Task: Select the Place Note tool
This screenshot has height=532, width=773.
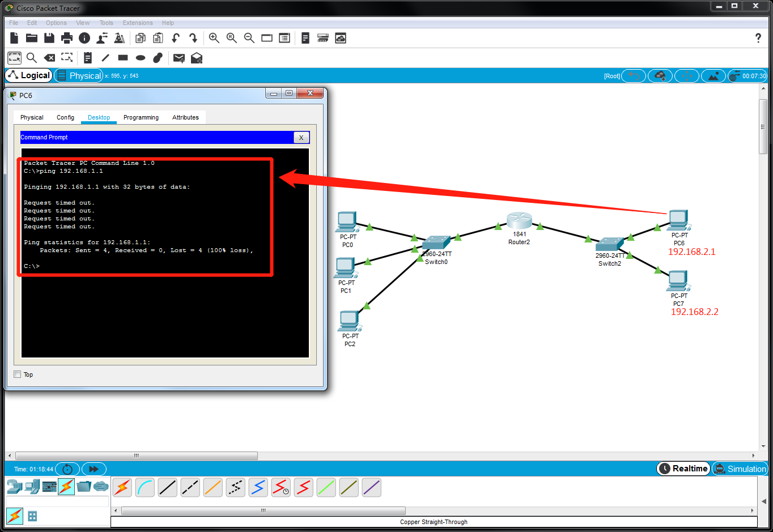Action: click(88, 58)
